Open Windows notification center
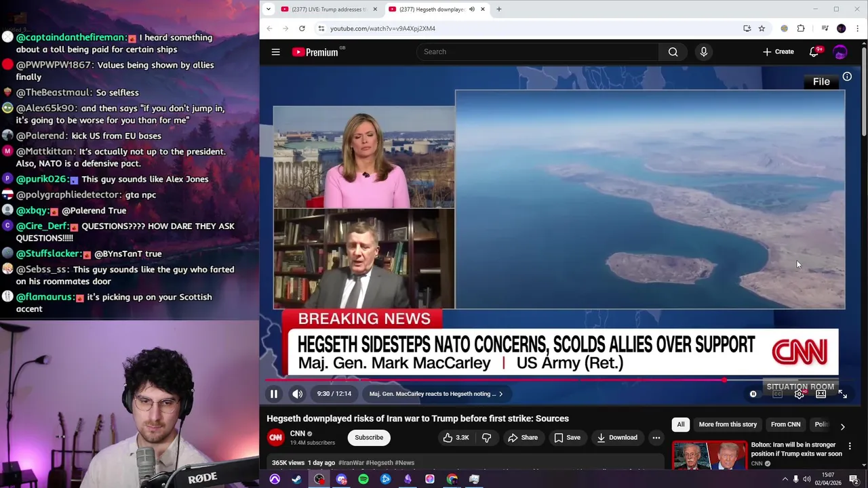The image size is (868, 488). click(x=854, y=479)
